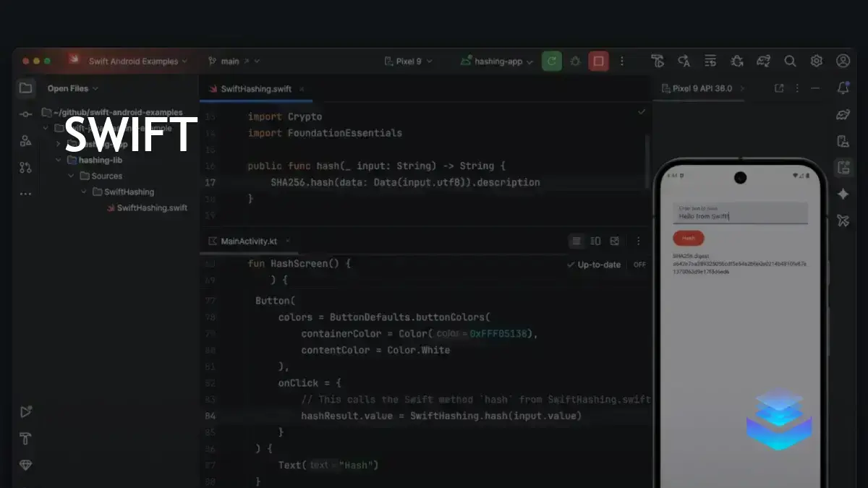This screenshot has height=488, width=868.
Task: Collapse the Sources folder
Action: [71, 176]
